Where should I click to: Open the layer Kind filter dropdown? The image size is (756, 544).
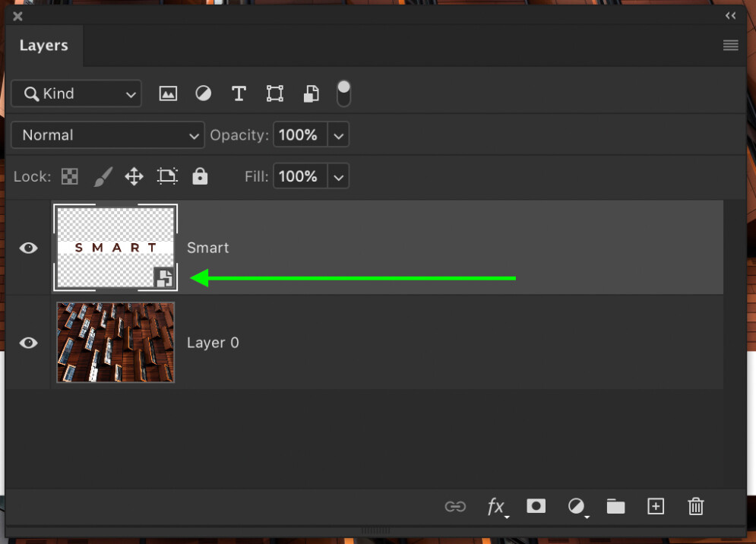point(76,93)
